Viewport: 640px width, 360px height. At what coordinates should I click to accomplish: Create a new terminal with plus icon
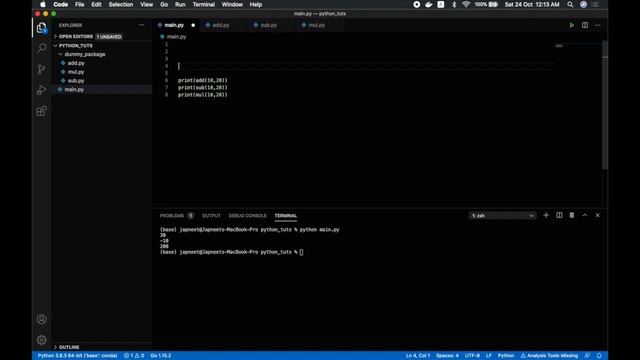[x=546, y=216]
